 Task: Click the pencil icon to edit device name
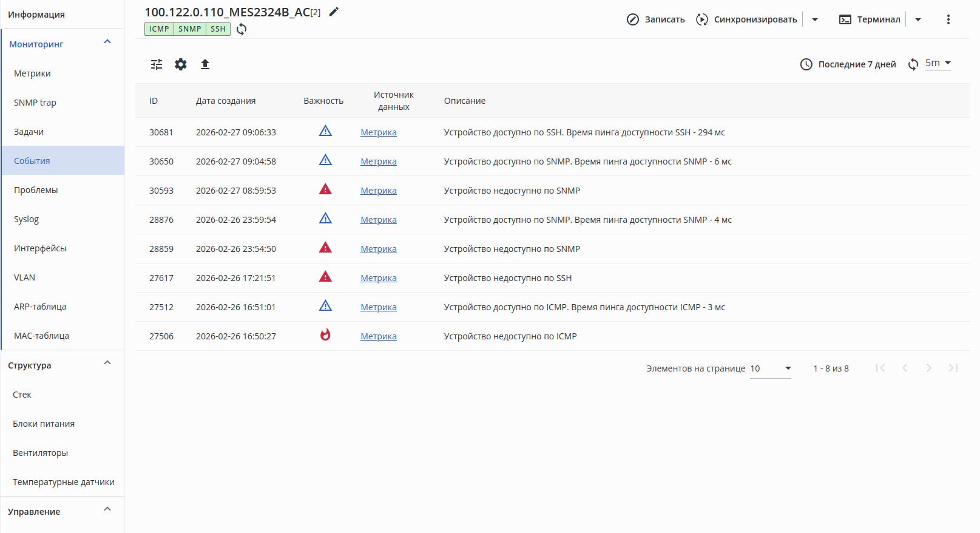[334, 12]
